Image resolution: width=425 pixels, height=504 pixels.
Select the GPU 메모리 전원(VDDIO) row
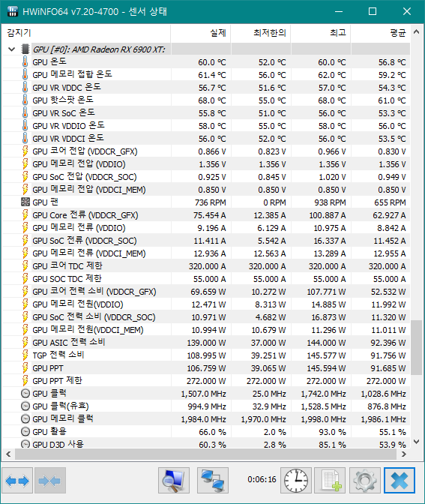[206, 304]
